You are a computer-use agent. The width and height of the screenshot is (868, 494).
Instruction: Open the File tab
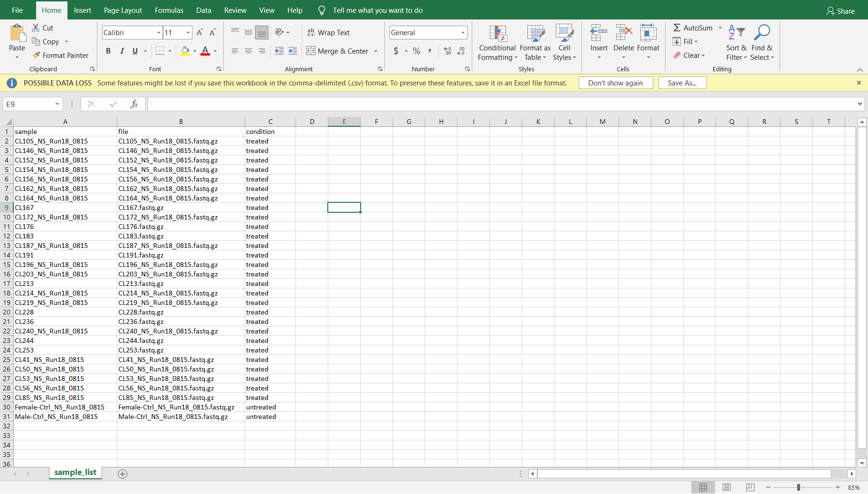click(17, 10)
